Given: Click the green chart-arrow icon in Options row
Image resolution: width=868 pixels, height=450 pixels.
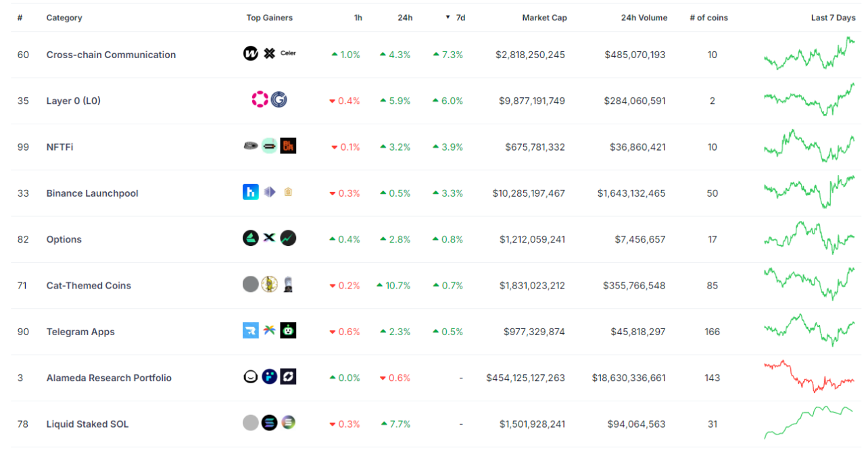Looking at the screenshot, I should pyautogui.click(x=288, y=238).
